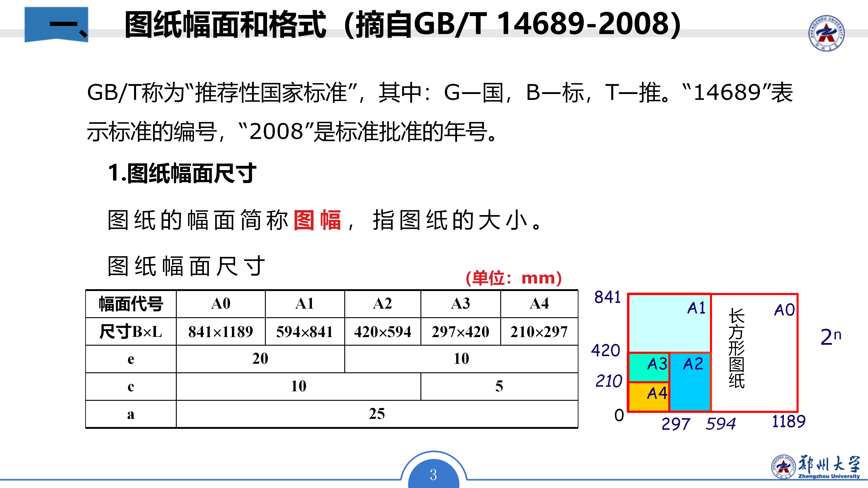868x488 pixels.
Task: Click the A0 label in diagram
Action: [784, 310]
